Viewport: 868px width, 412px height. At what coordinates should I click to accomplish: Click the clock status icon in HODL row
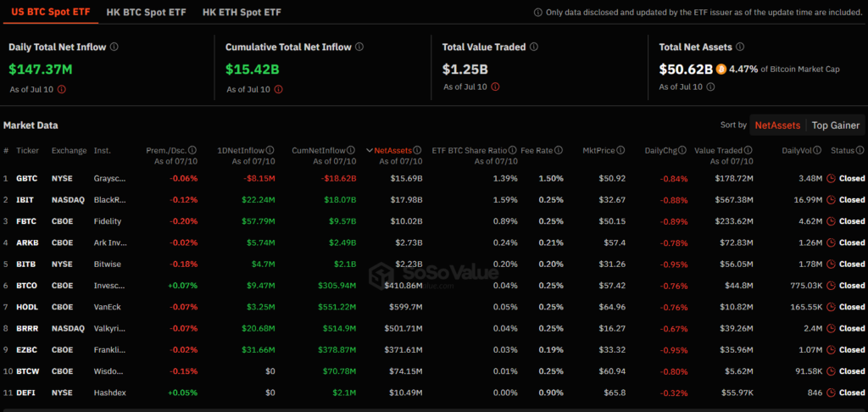tap(831, 307)
